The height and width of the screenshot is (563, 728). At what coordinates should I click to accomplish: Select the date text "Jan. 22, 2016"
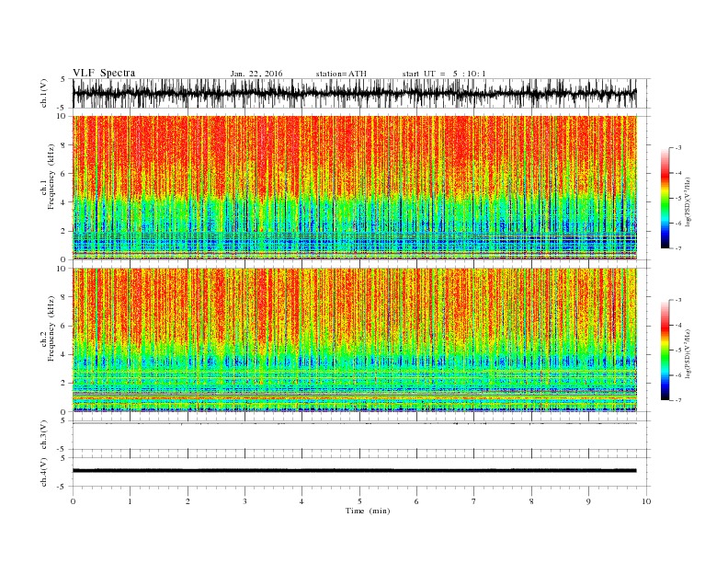256,74
